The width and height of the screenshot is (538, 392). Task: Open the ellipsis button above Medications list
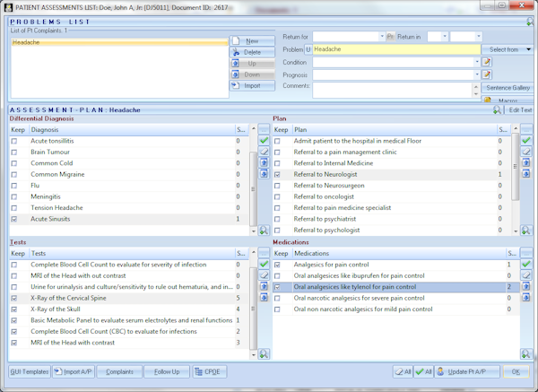pyautogui.click(x=526, y=253)
